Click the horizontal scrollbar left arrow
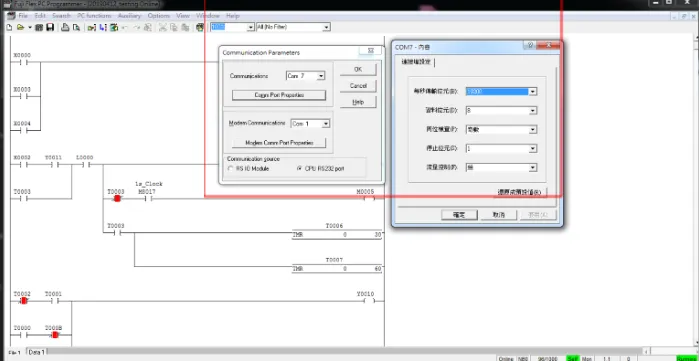699x361 pixels. tap(647, 351)
